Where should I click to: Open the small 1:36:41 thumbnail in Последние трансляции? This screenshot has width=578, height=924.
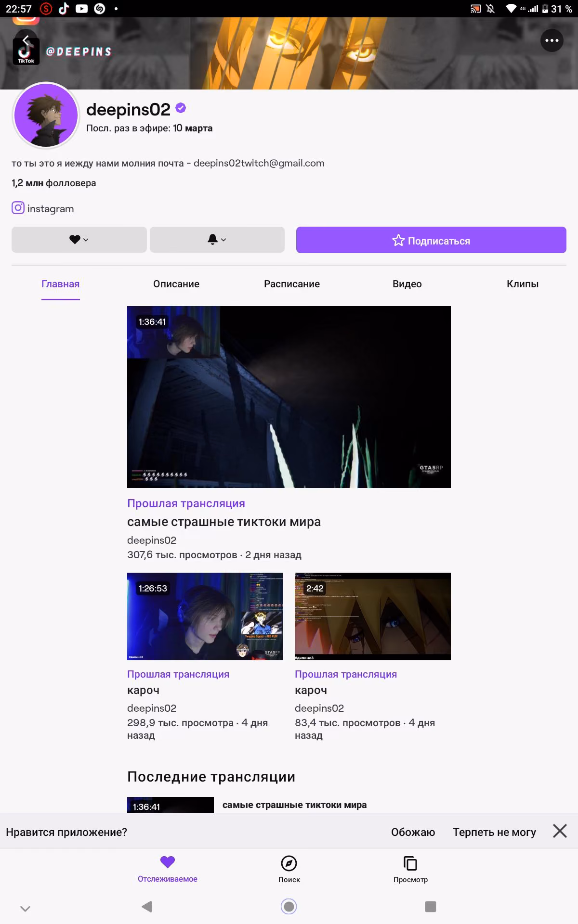[171, 805]
